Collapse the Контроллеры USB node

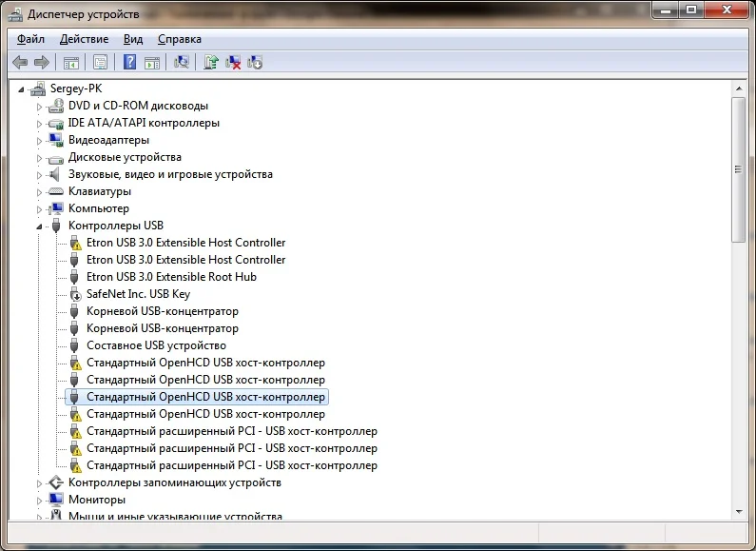click(x=39, y=226)
